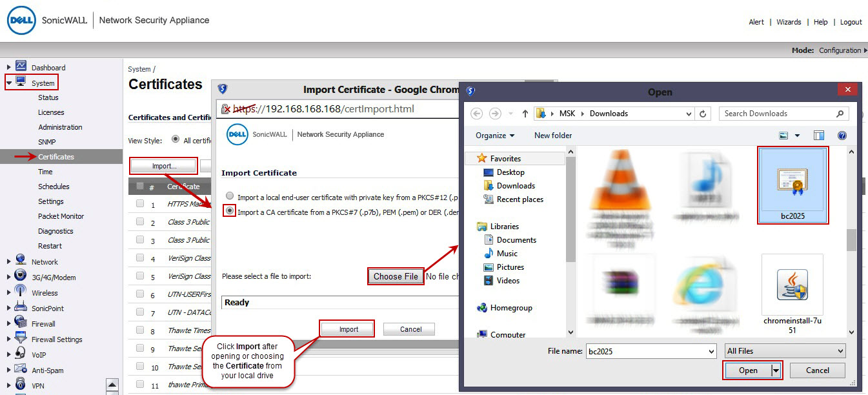Click the 3G/4G/Modem icon in sidebar
The height and width of the screenshot is (395, 868).
(x=21, y=276)
